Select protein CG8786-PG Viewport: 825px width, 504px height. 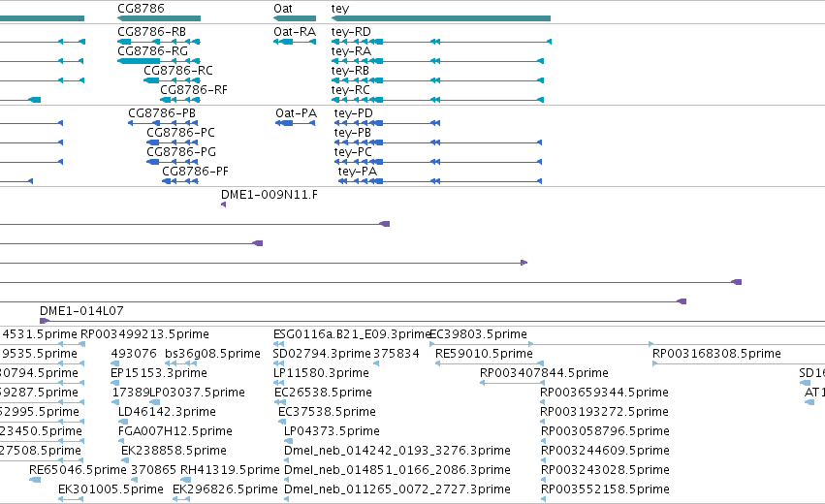click(173, 162)
